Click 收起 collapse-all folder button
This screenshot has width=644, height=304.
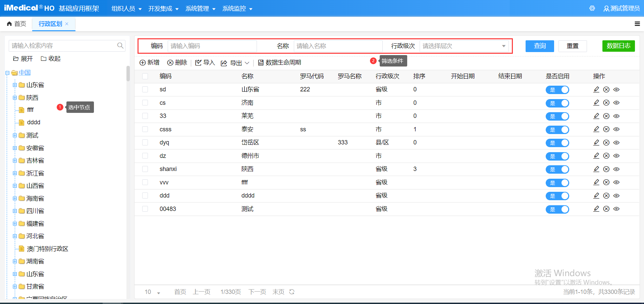point(51,59)
